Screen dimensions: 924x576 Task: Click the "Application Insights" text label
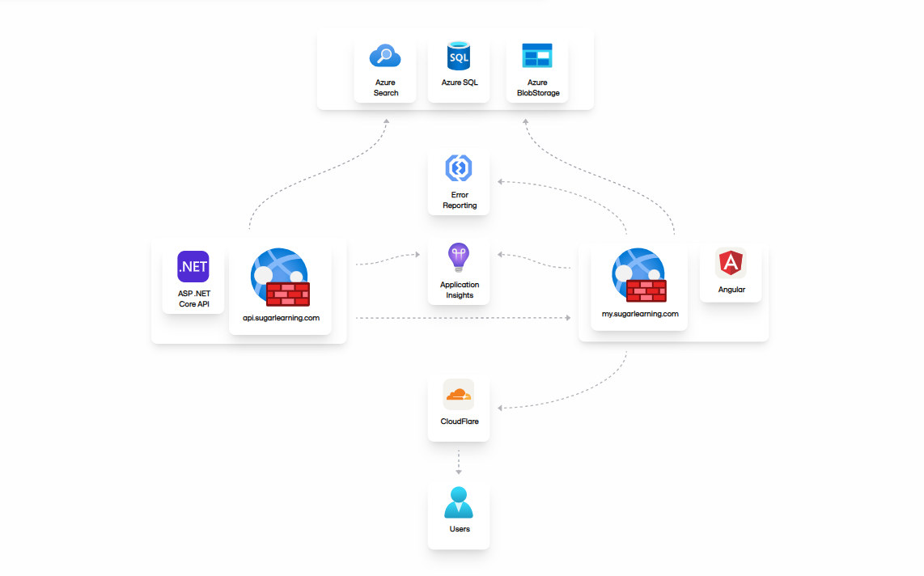point(460,290)
